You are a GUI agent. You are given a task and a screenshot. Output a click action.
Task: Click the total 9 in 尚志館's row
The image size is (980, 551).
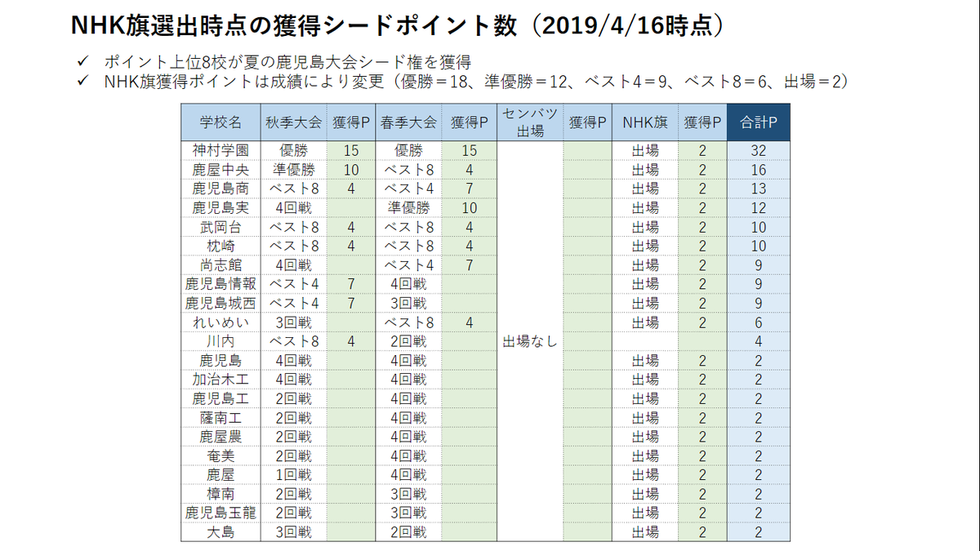pyautogui.click(x=759, y=265)
